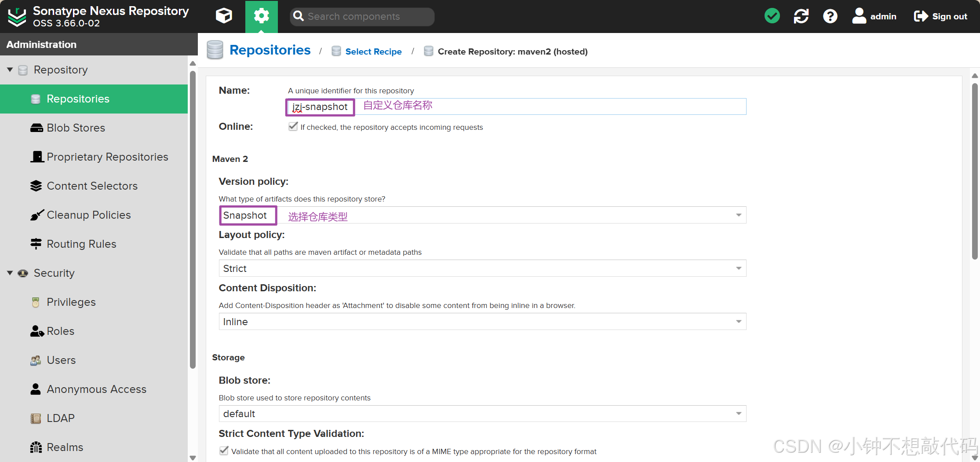This screenshot has width=980, height=462.
Task: Toggle Strict Content Type Validation checkbox
Action: [224, 451]
